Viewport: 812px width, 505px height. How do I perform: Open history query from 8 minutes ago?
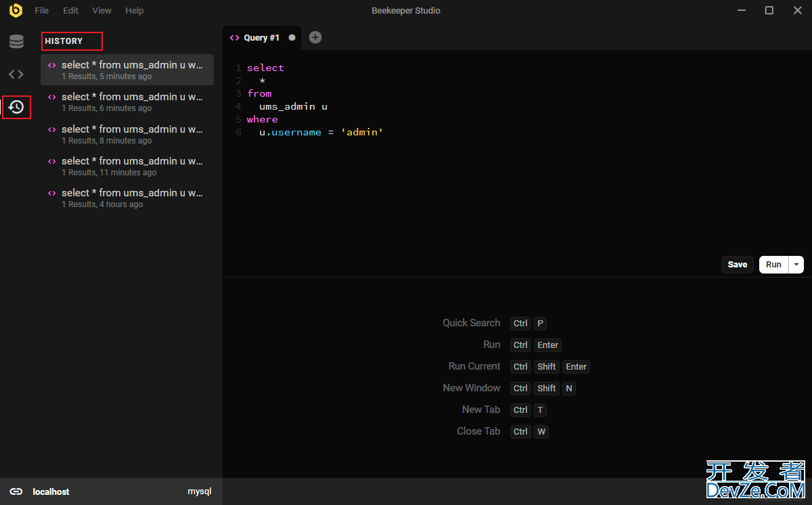(127, 134)
